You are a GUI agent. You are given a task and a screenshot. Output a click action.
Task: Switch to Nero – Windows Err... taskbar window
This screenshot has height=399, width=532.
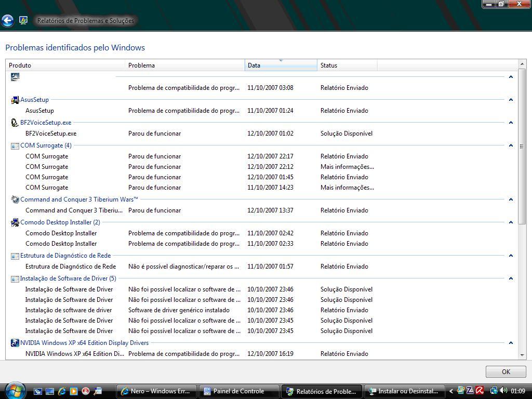[x=157, y=391]
